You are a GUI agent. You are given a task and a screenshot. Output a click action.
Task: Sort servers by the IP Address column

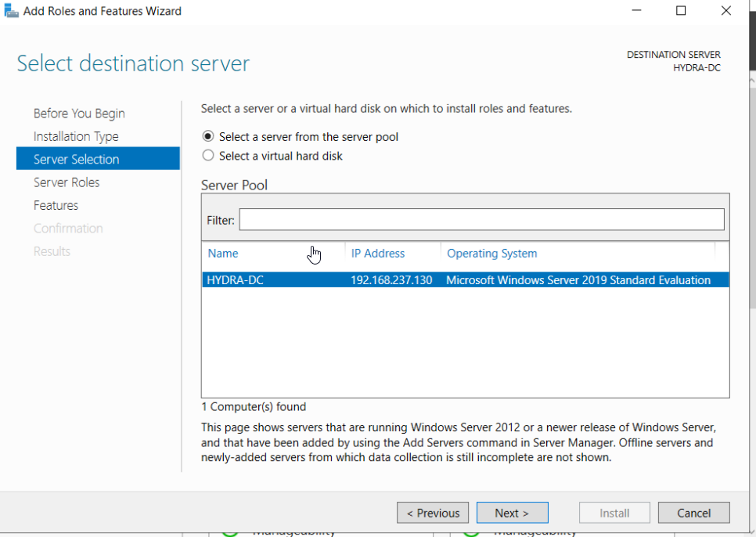[378, 253]
